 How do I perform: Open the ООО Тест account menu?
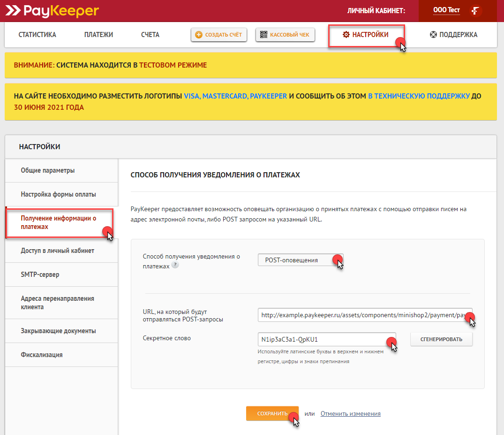(x=446, y=10)
